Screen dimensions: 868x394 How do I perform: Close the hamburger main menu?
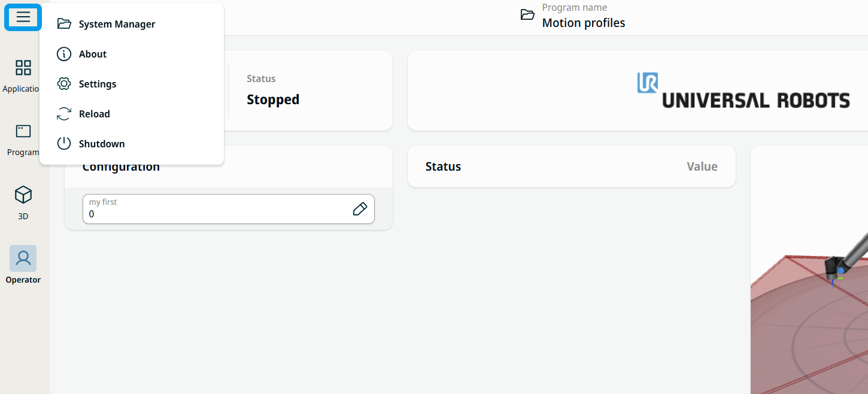click(23, 17)
